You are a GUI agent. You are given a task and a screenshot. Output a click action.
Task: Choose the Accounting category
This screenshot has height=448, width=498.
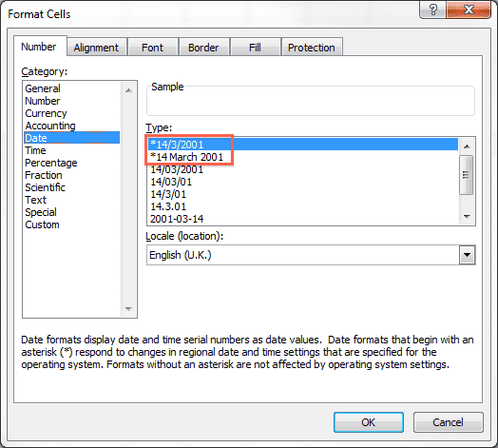tap(72, 126)
